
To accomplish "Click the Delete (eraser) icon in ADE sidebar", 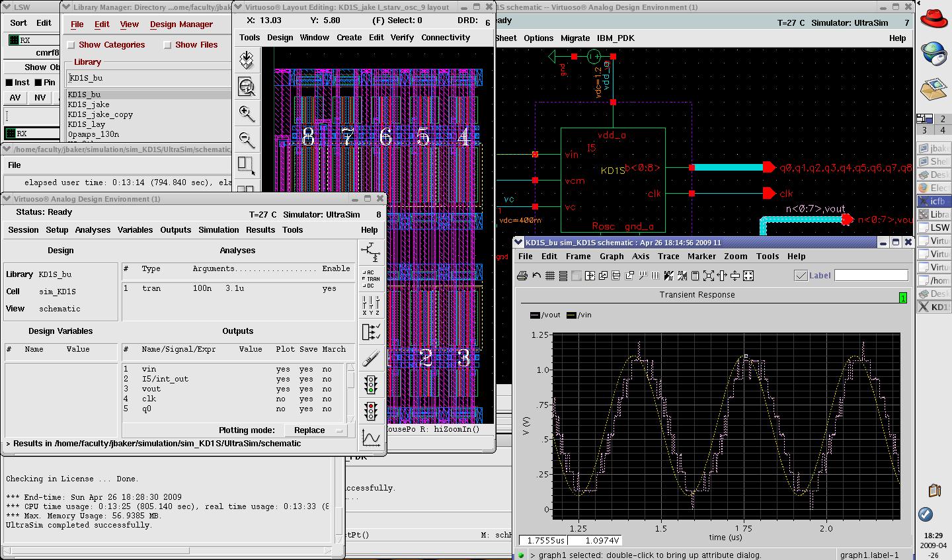I will [x=371, y=358].
